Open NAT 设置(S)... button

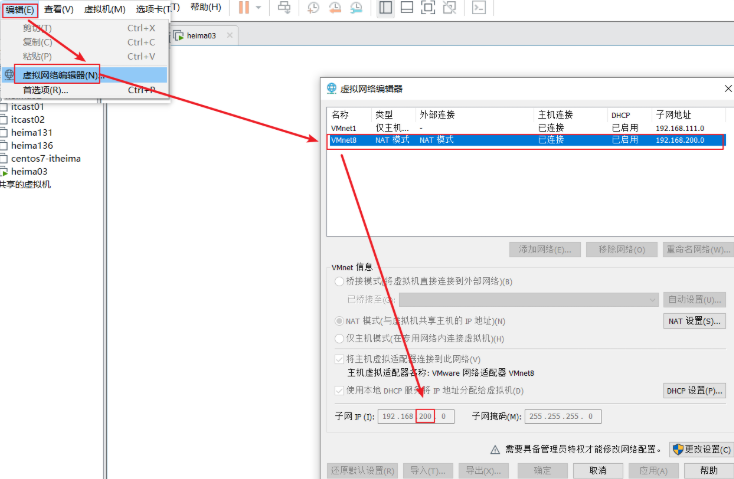click(695, 321)
